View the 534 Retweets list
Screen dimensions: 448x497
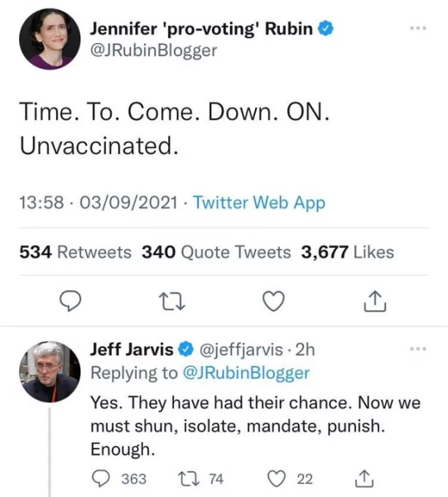click(x=75, y=253)
